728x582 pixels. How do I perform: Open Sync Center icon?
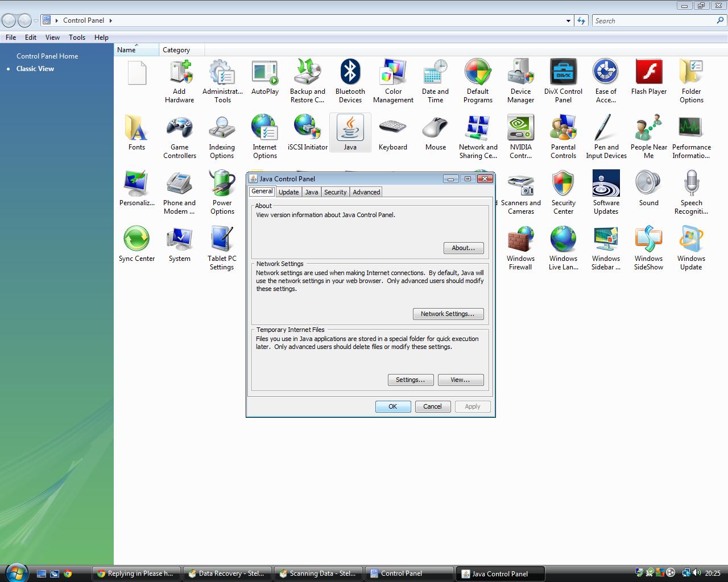[136, 244]
